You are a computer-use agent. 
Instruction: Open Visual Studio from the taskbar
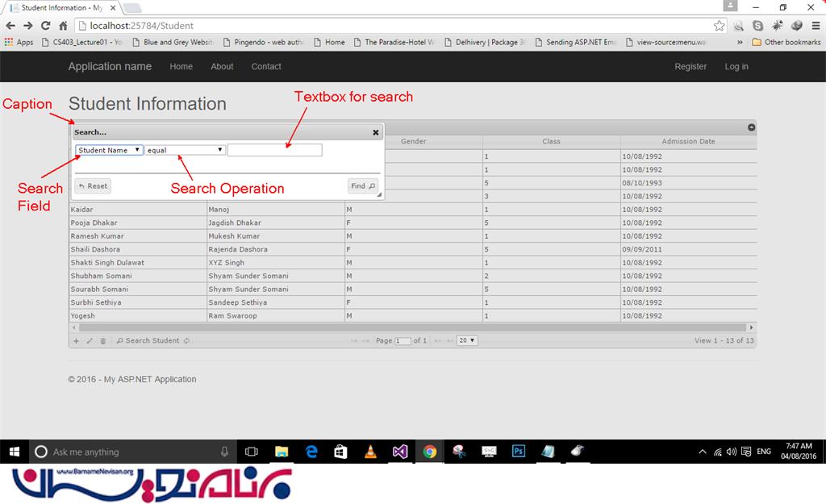[x=400, y=452]
